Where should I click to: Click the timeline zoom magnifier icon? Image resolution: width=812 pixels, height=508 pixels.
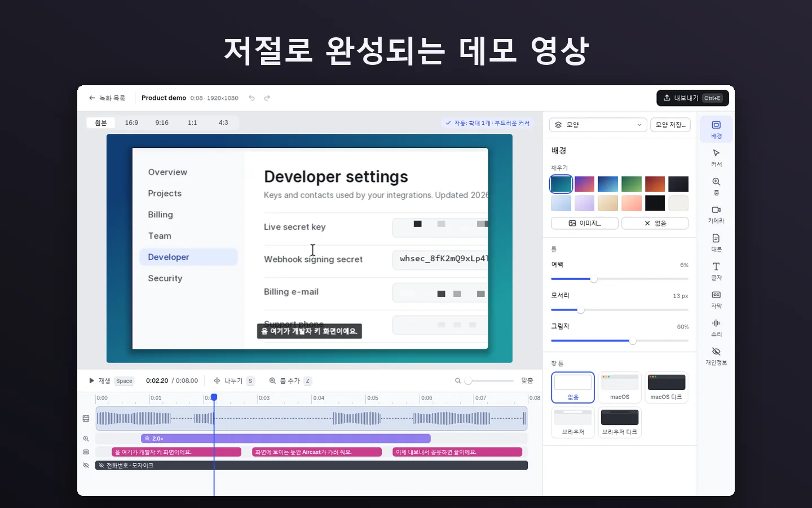458,381
